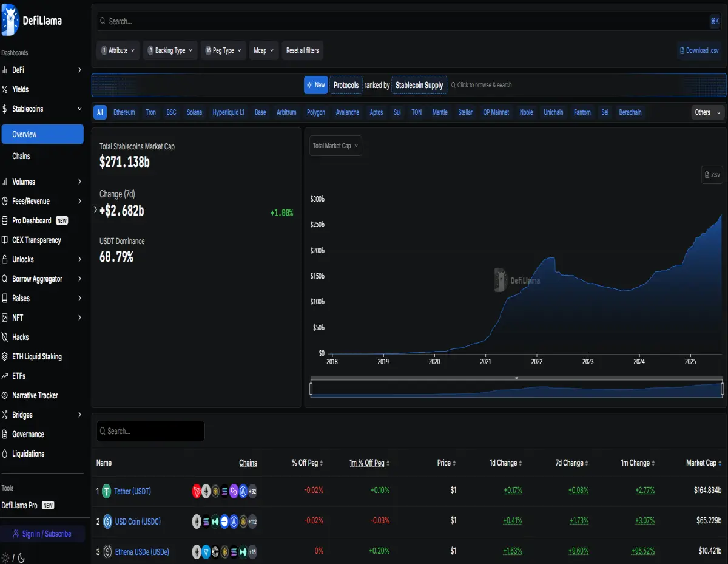
Task: Click Sign In / Subscribe button
Action: 42,534
